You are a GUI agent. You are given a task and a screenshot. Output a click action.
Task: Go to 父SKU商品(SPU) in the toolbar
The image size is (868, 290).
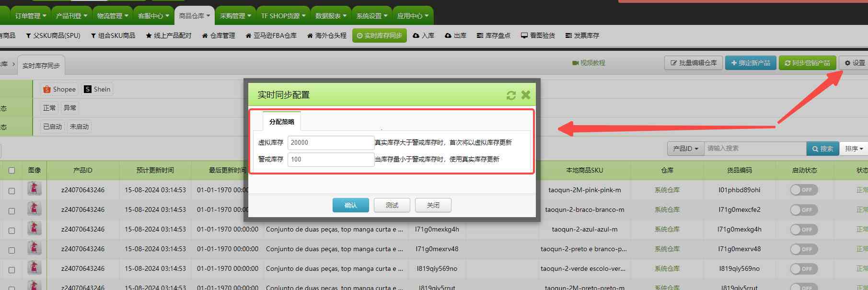click(x=53, y=35)
